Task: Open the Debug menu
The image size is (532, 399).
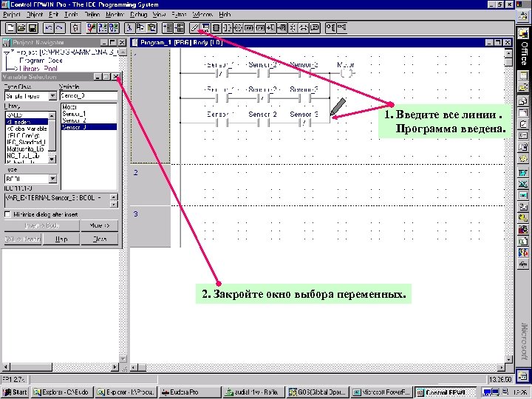Action: 138,15
